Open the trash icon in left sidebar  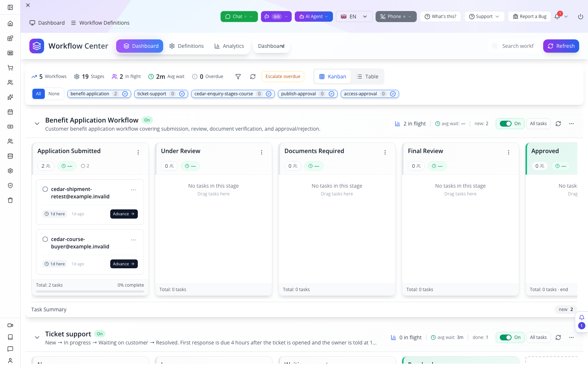(10, 200)
